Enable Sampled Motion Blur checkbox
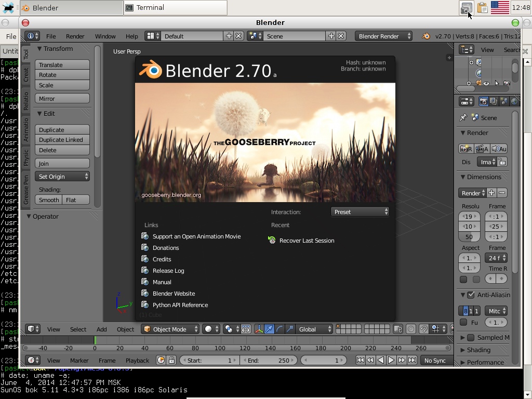The image size is (532, 399). coord(471,338)
